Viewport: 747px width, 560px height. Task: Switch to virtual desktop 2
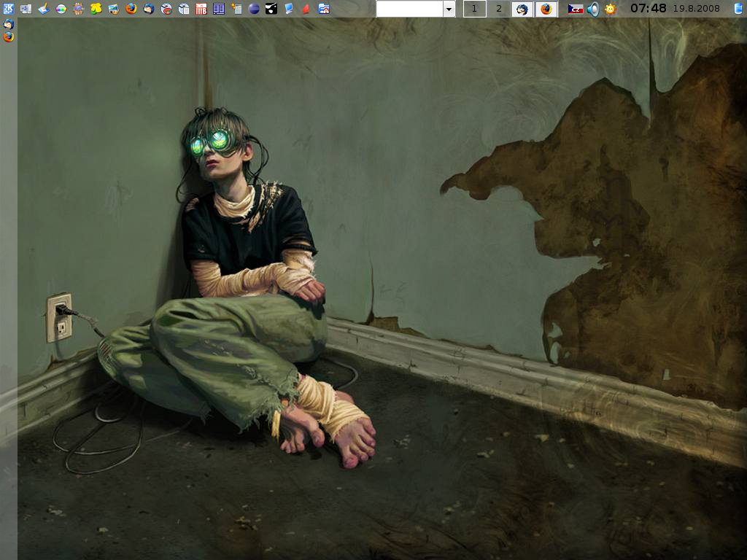tap(499, 9)
